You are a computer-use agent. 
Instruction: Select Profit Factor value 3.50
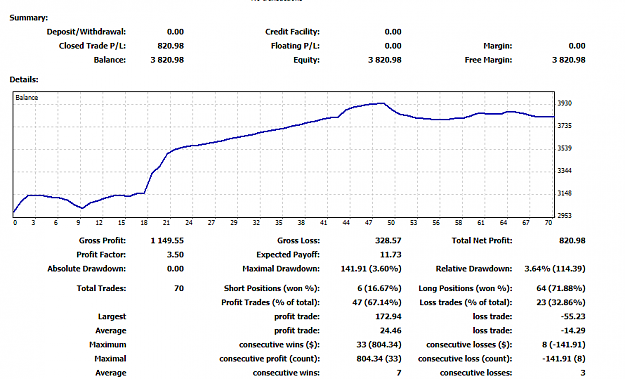pos(175,254)
